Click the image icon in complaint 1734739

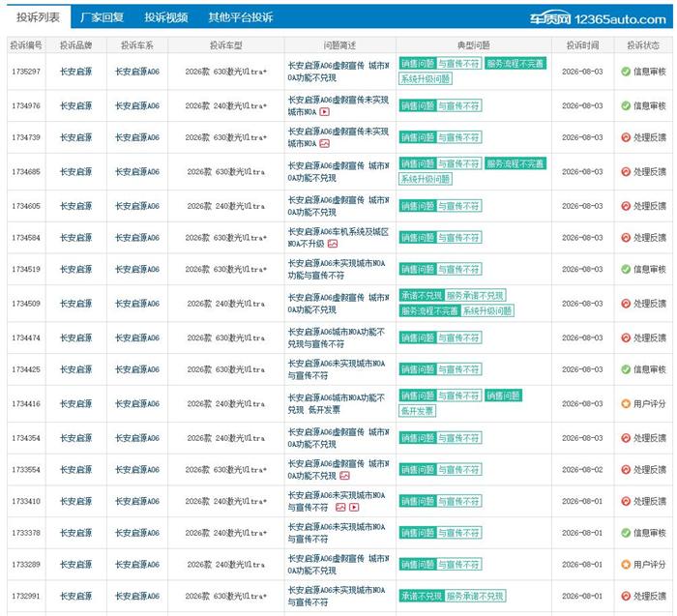(x=325, y=143)
